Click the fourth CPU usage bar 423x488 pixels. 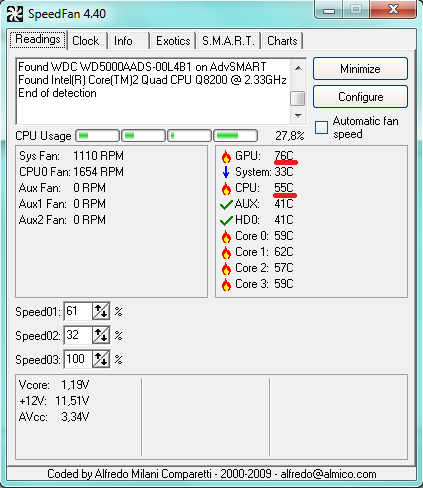[x=236, y=136]
